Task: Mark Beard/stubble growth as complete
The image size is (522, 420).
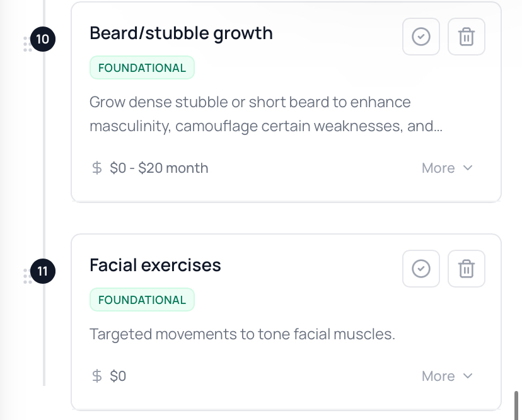Action: [x=420, y=37]
